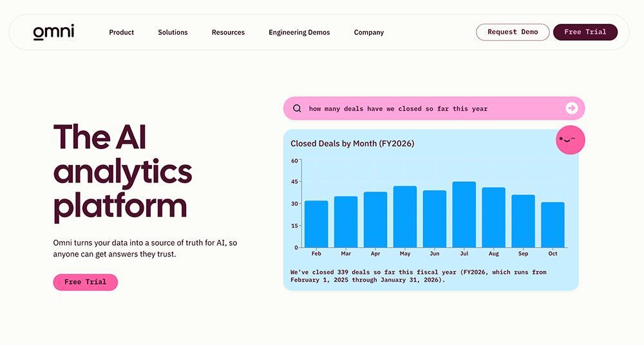Click the search magnifier icon
This screenshot has width=644, height=345.
297,108
